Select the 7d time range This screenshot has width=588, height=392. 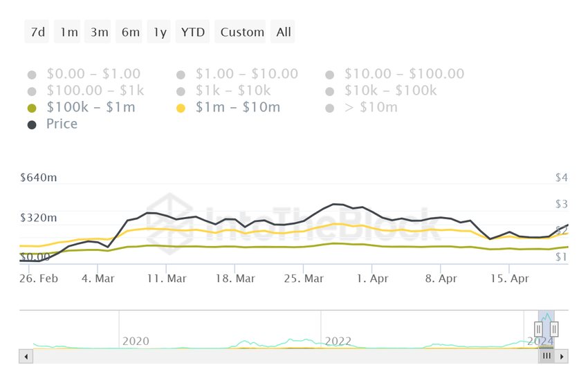tap(37, 32)
